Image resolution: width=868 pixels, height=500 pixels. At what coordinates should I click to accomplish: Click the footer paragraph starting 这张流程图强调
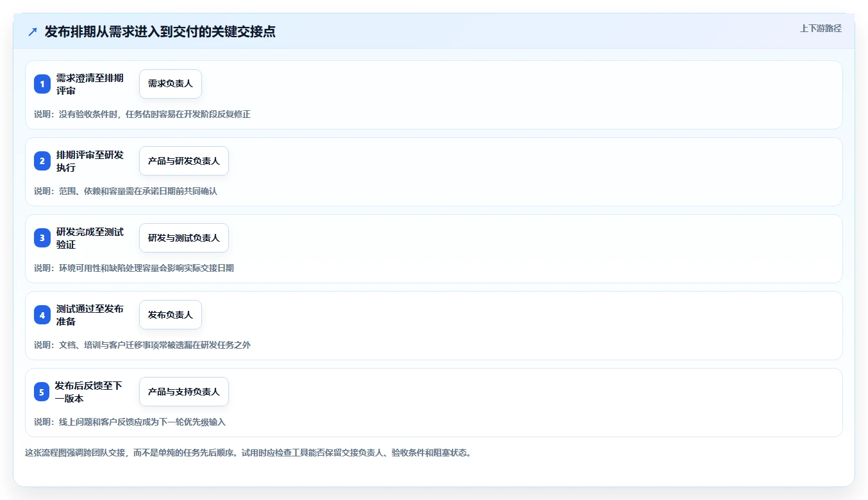(x=249, y=453)
